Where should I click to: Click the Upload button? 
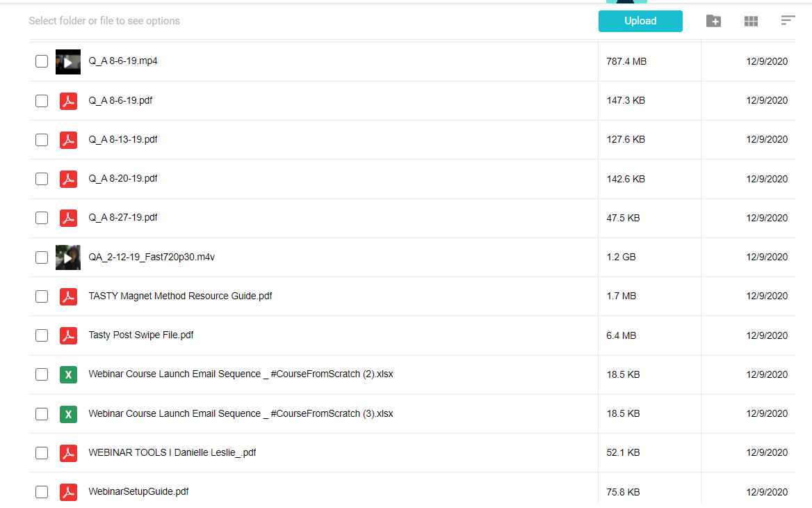[640, 22]
